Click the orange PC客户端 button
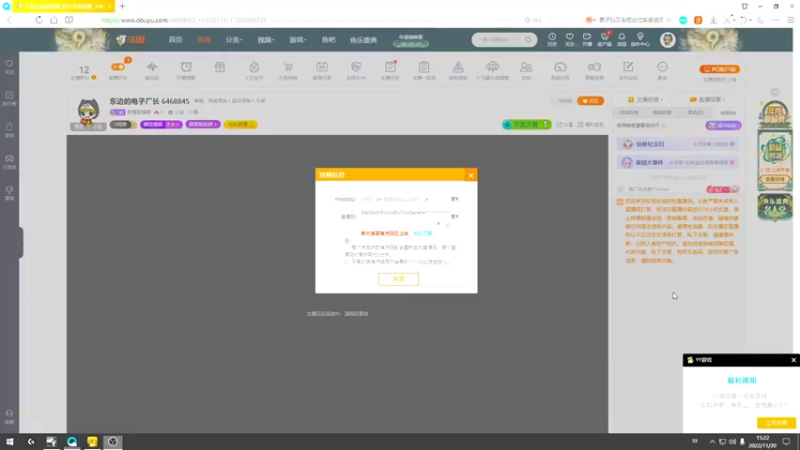The height and width of the screenshot is (450, 800). pyautogui.click(x=719, y=69)
